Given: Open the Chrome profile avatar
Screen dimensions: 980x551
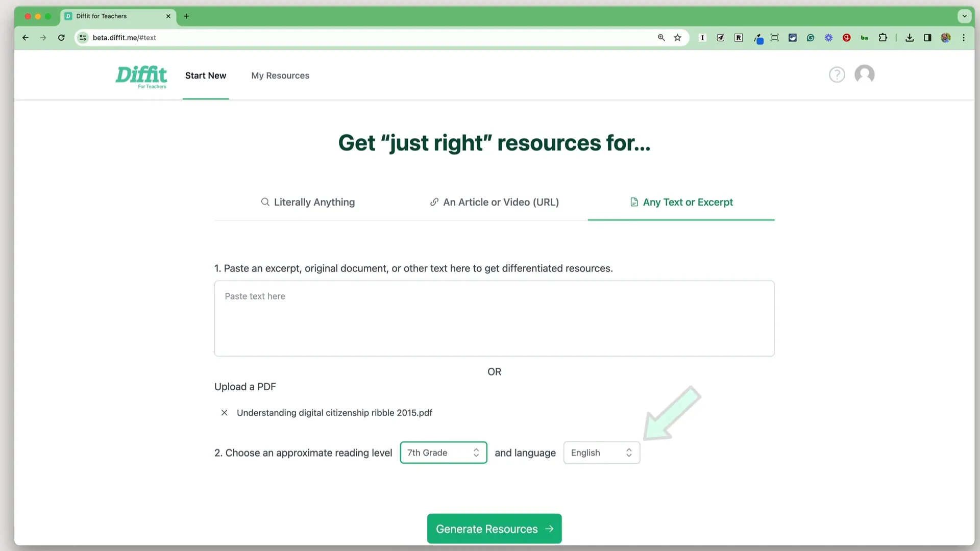Looking at the screenshot, I should [946, 38].
